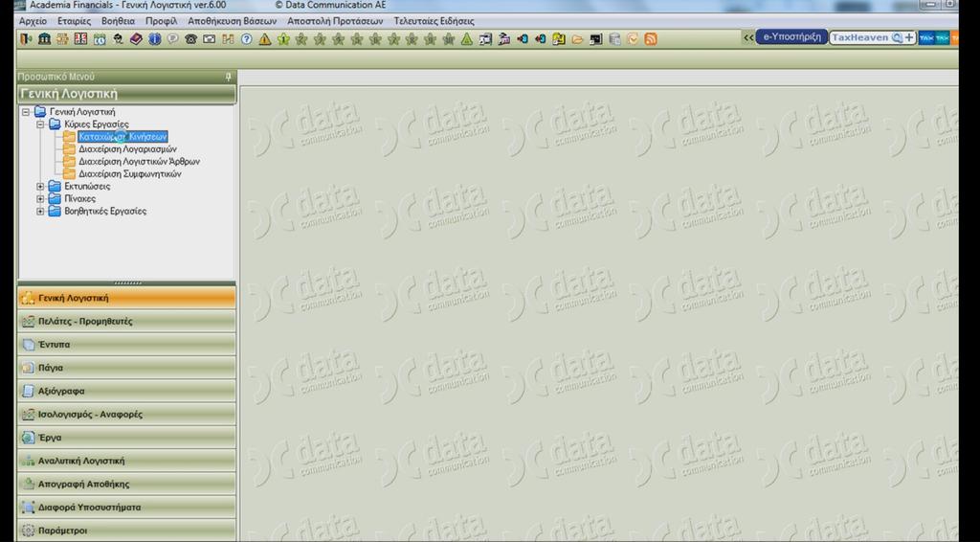Click the organization chart toolbar icon
The height and width of the screenshot is (542, 980).
coord(62,38)
